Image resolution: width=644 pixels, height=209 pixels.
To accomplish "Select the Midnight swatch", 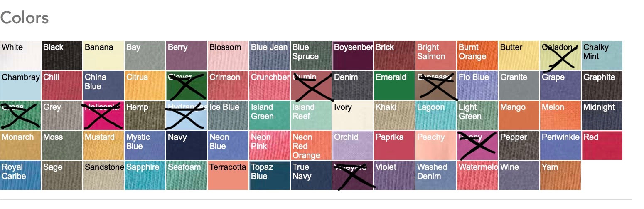I will click(x=602, y=115).
